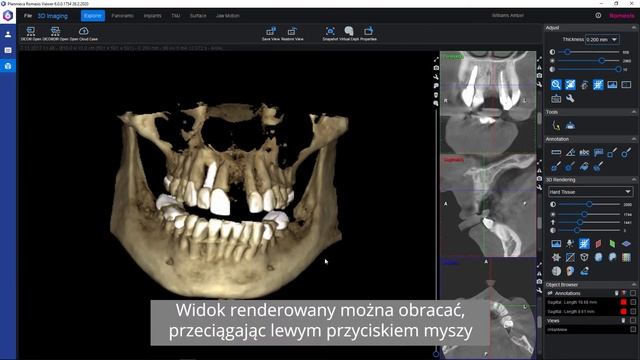Switch to the Implants tab

(x=152, y=16)
